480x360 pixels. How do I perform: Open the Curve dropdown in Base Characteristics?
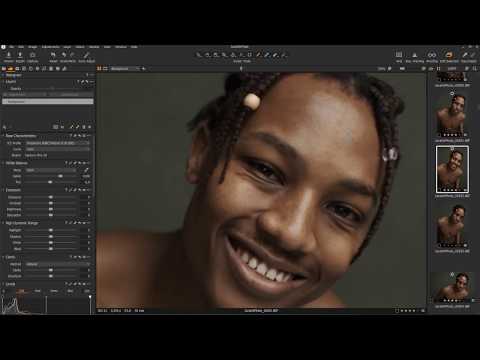coord(58,149)
